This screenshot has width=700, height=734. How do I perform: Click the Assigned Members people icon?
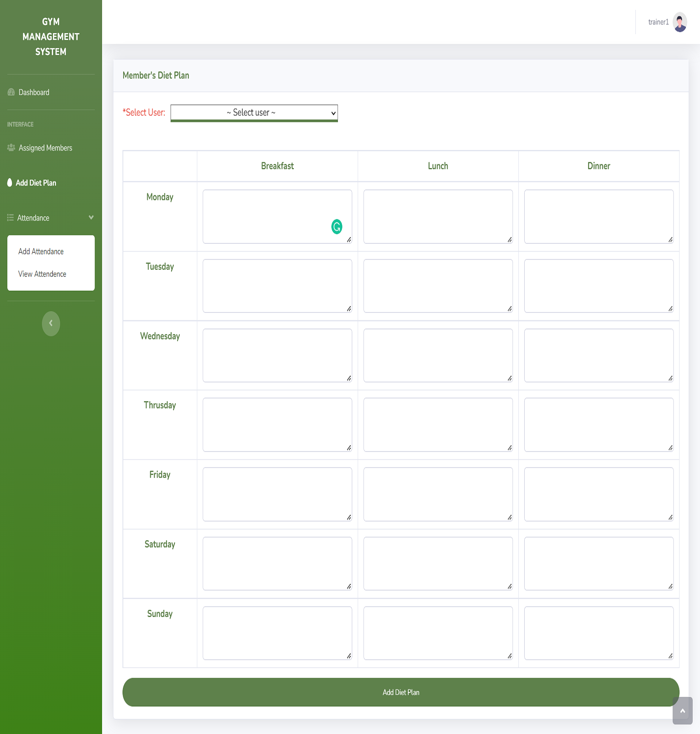(11, 148)
